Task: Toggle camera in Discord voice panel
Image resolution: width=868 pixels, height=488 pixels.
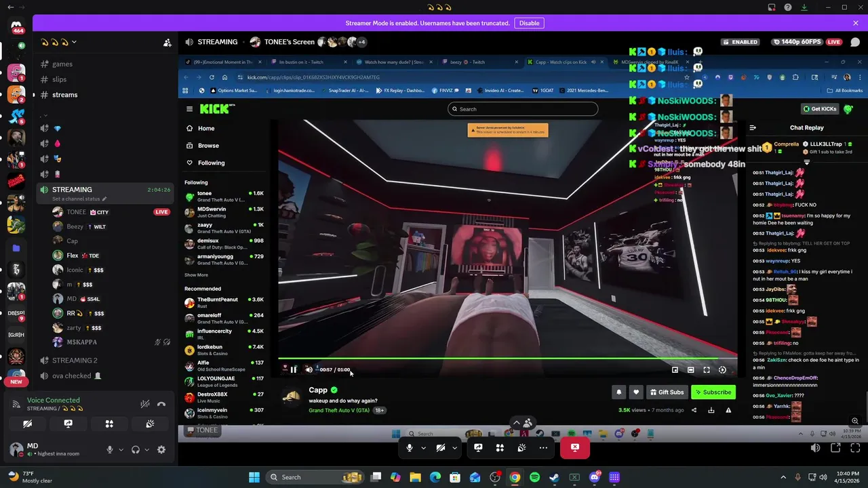Action: 27,424
